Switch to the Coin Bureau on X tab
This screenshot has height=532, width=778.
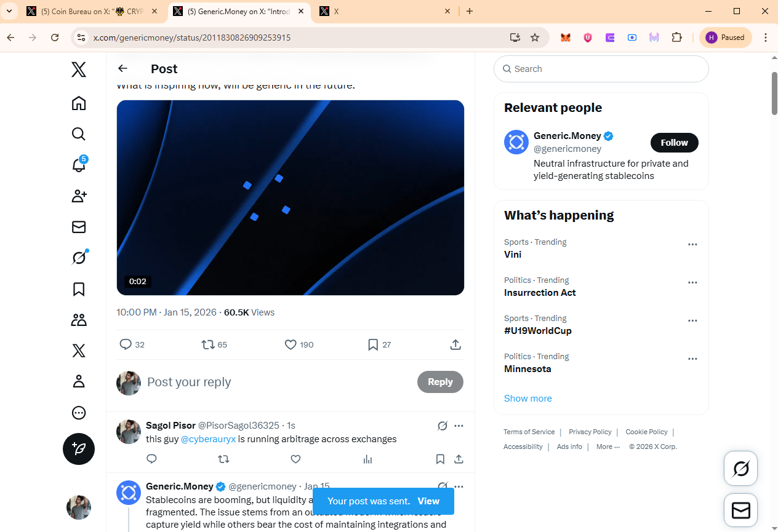point(92,11)
